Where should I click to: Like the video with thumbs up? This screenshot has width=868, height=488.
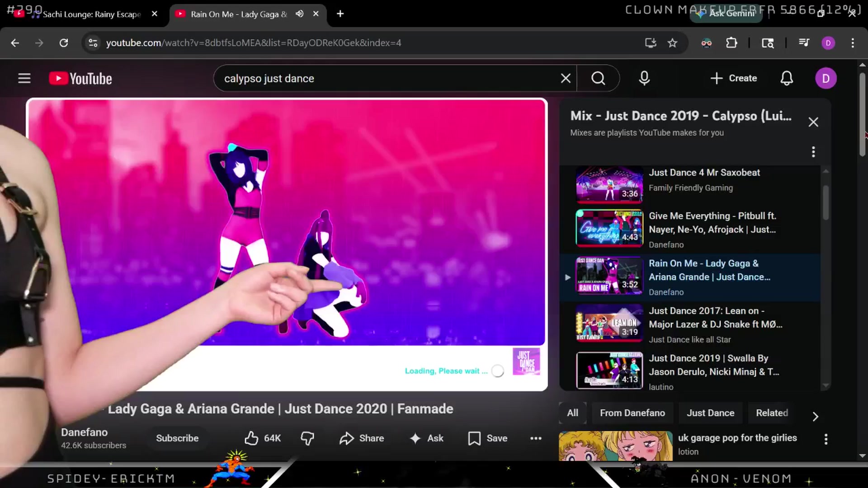tap(263, 438)
